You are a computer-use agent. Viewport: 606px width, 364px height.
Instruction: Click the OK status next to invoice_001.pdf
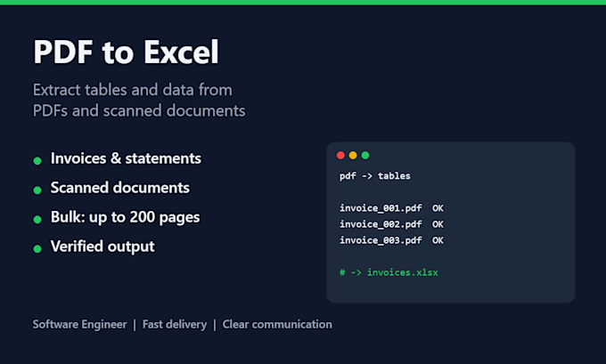(438, 208)
